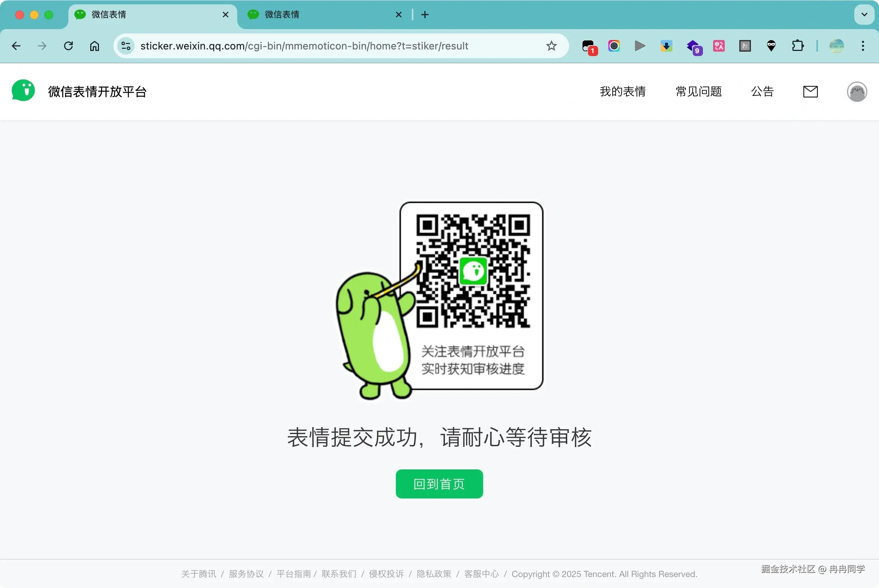Open the translate extension icon
Viewport: 879px width, 588px height.
719,46
